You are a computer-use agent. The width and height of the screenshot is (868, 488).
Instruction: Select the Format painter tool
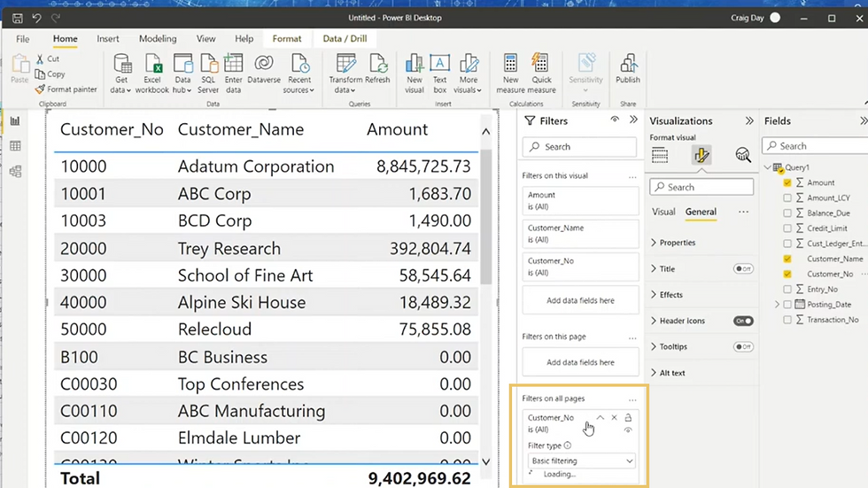tap(66, 89)
